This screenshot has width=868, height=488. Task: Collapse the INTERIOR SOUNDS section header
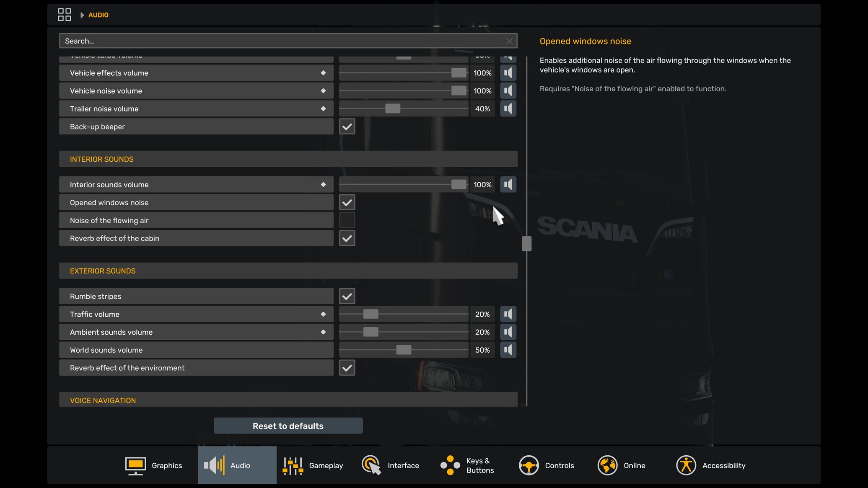[x=288, y=159]
